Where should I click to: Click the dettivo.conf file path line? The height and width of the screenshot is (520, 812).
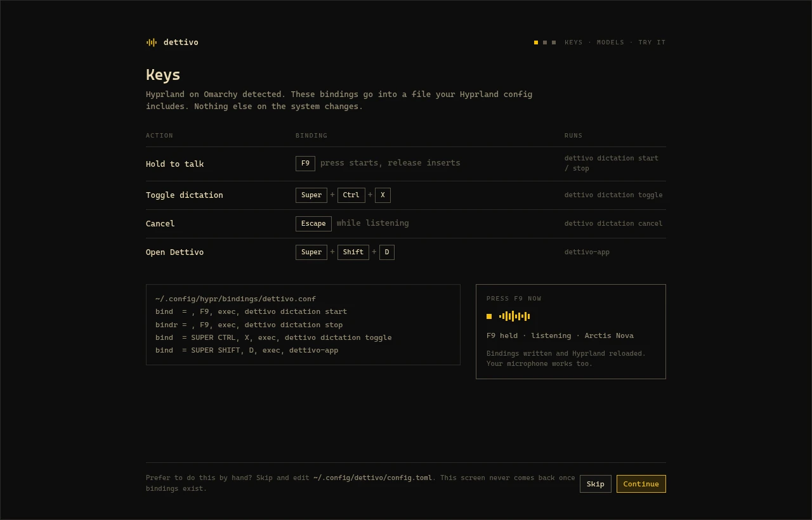click(235, 299)
